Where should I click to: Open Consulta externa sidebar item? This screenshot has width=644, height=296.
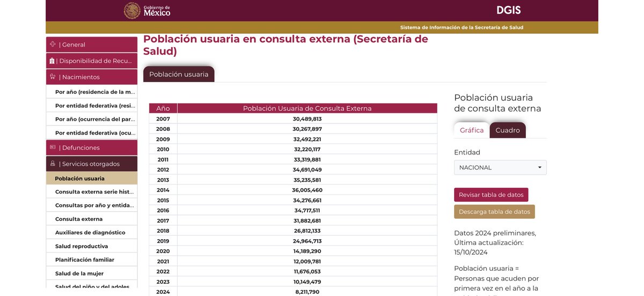click(92, 219)
